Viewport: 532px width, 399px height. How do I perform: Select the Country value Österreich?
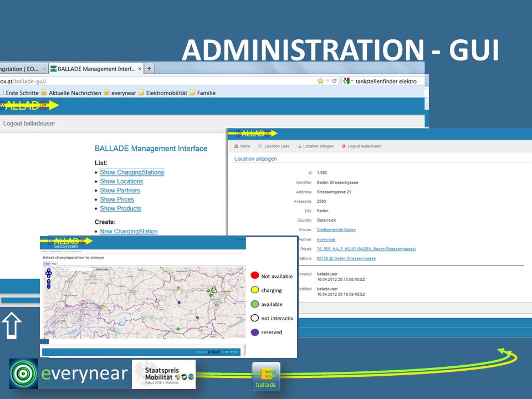tap(326, 221)
